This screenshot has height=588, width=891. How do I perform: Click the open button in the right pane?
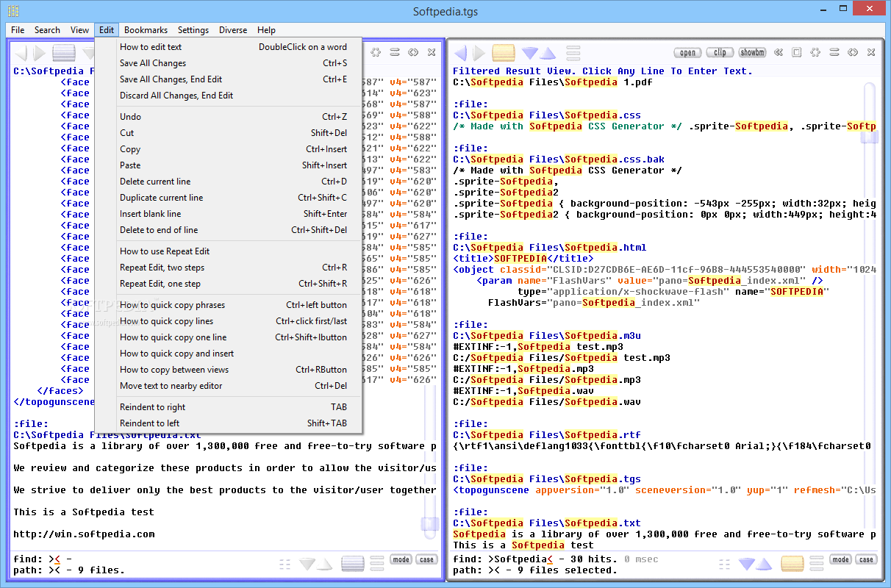pos(688,52)
